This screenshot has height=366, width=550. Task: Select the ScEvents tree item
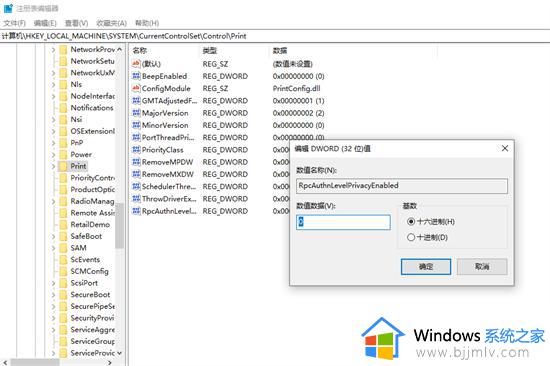[x=85, y=260]
